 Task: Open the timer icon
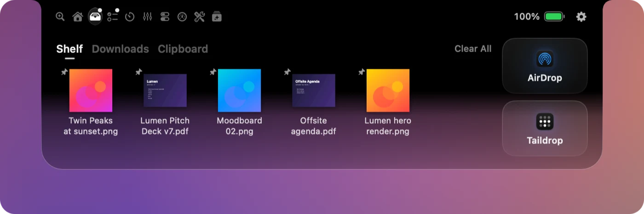tap(130, 17)
